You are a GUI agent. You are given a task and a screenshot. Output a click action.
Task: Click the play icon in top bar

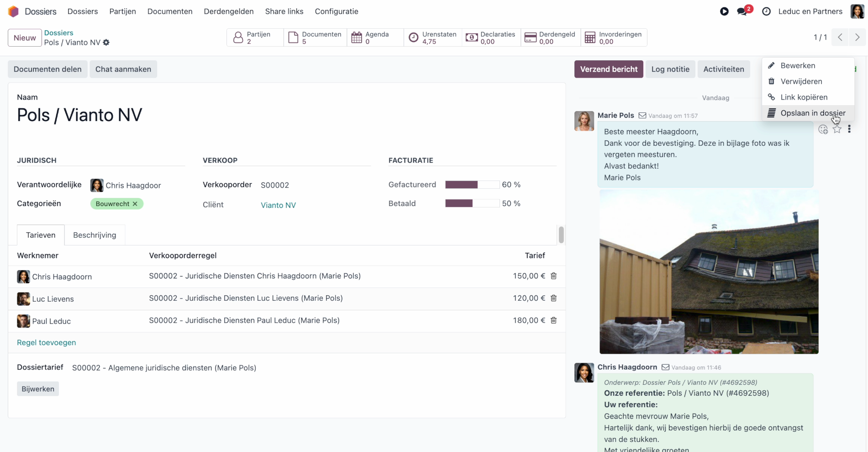(x=724, y=11)
